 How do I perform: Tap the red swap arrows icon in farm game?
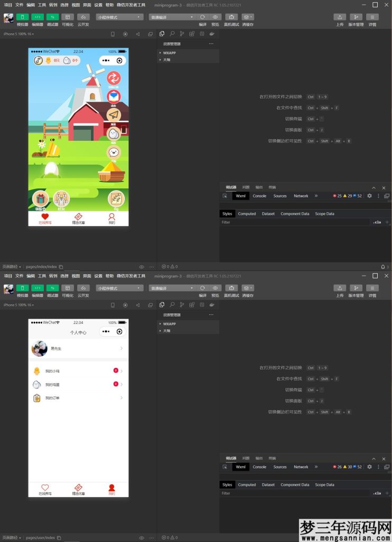tap(114, 78)
